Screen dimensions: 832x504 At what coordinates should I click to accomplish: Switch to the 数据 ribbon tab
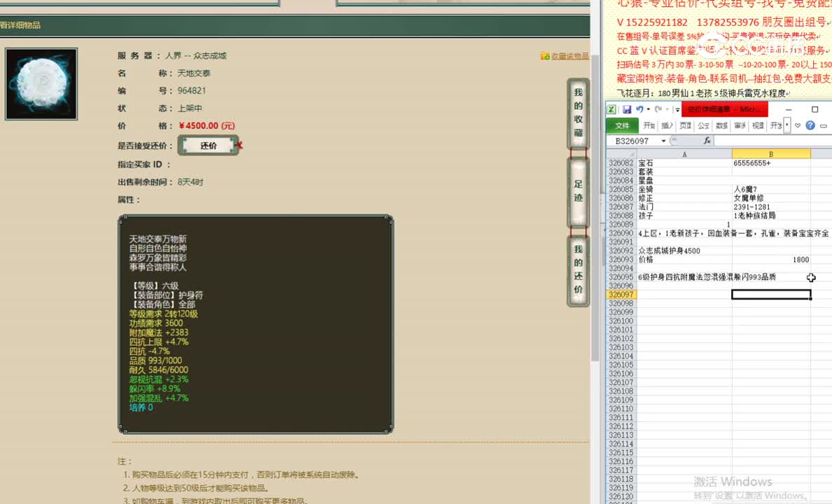pos(721,126)
